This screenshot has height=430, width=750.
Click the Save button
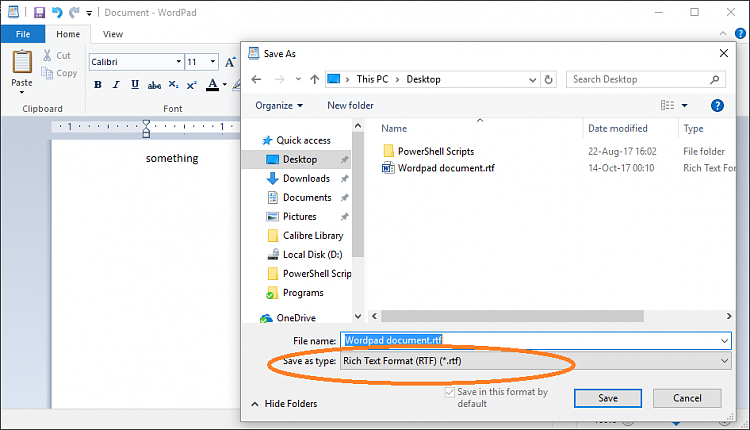click(x=608, y=398)
